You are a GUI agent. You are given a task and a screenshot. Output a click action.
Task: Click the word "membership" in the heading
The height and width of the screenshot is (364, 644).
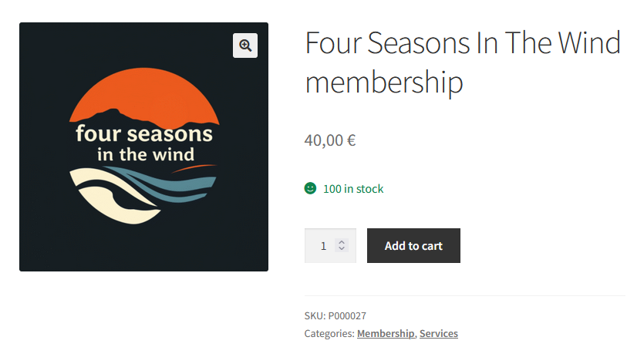384,83
